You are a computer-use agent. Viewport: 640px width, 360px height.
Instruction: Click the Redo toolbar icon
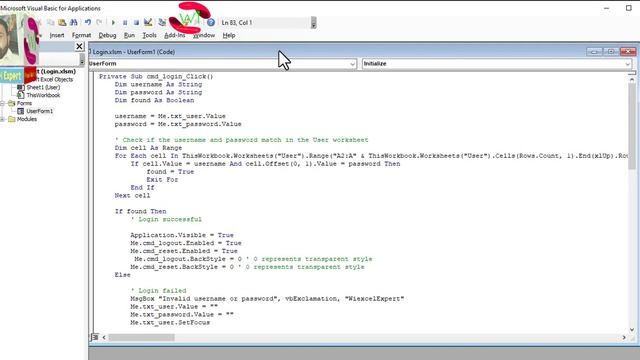pos(99,22)
